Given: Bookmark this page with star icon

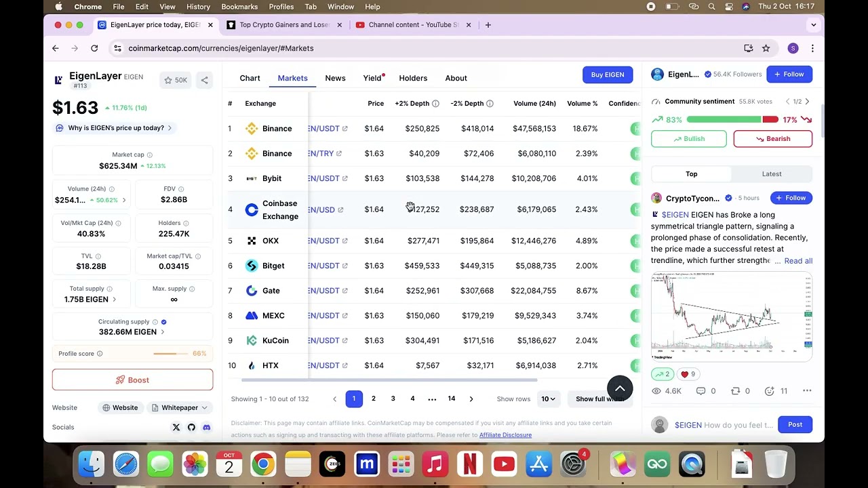Looking at the screenshot, I should coord(766,48).
